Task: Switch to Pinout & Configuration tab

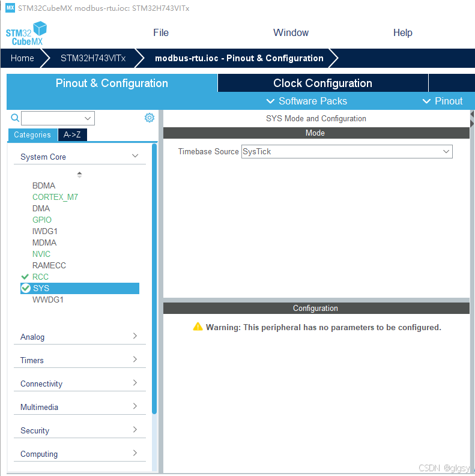Action: (x=112, y=83)
